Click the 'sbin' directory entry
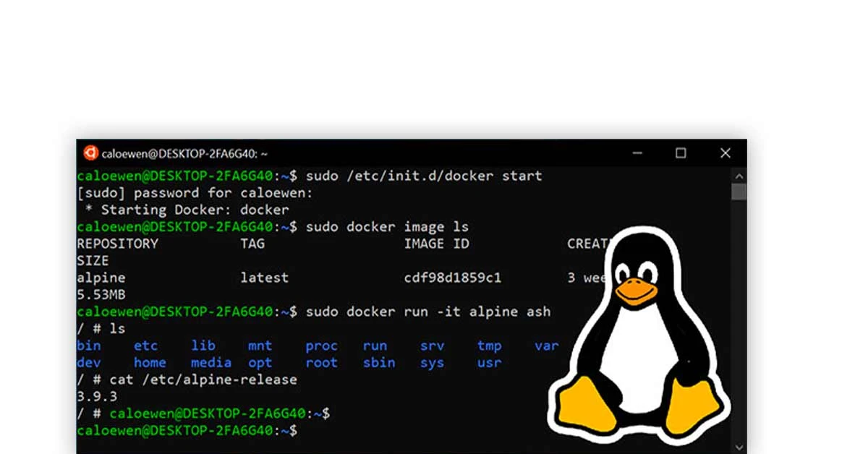This screenshot has width=868, height=454. pyautogui.click(x=378, y=363)
